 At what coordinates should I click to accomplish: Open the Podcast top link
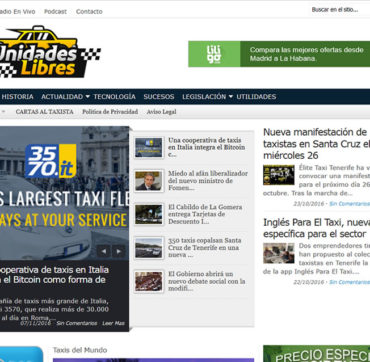tap(55, 11)
